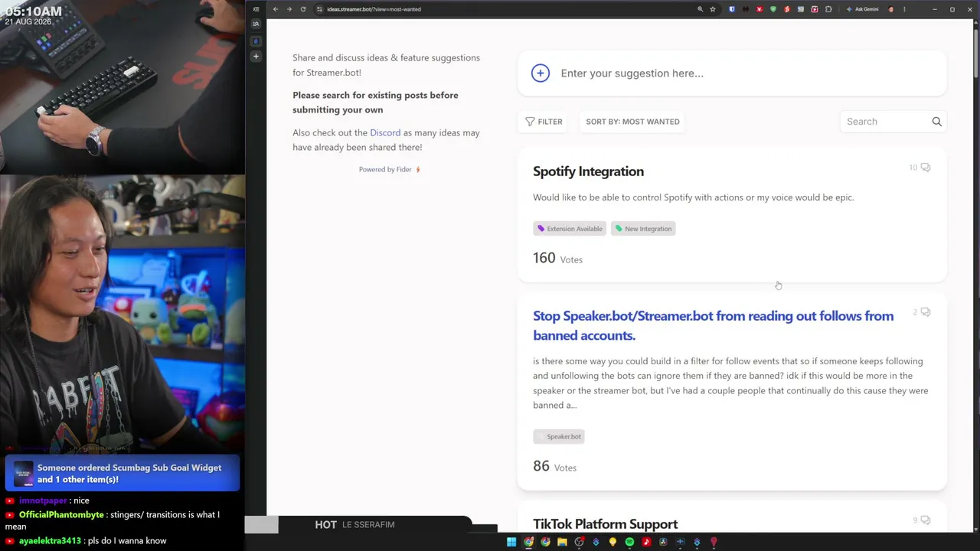Click the address bar showing ideas.streamer.bot
980x551 pixels.
pyautogui.click(x=505, y=9)
